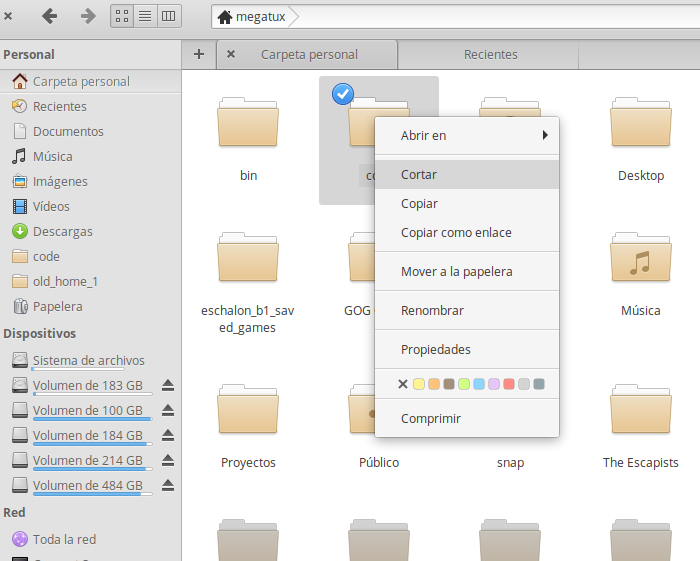Collapse the Dispositivos sidebar section

pos(40,333)
